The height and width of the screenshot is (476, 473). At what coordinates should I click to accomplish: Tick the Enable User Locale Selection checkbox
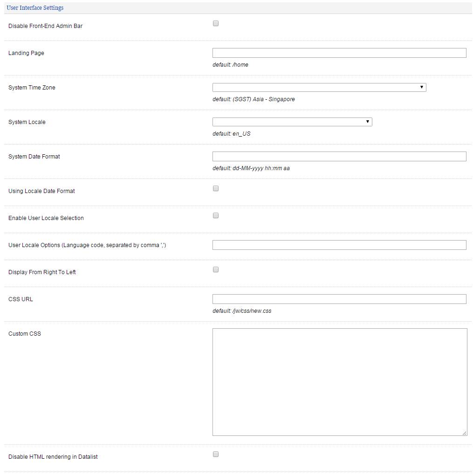pyautogui.click(x=216, y=216)
